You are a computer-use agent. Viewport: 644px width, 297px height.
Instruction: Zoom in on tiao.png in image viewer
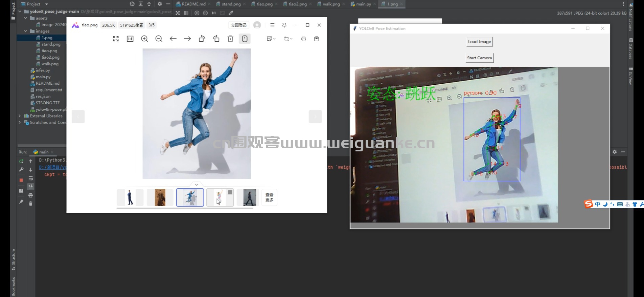[144, 39]
